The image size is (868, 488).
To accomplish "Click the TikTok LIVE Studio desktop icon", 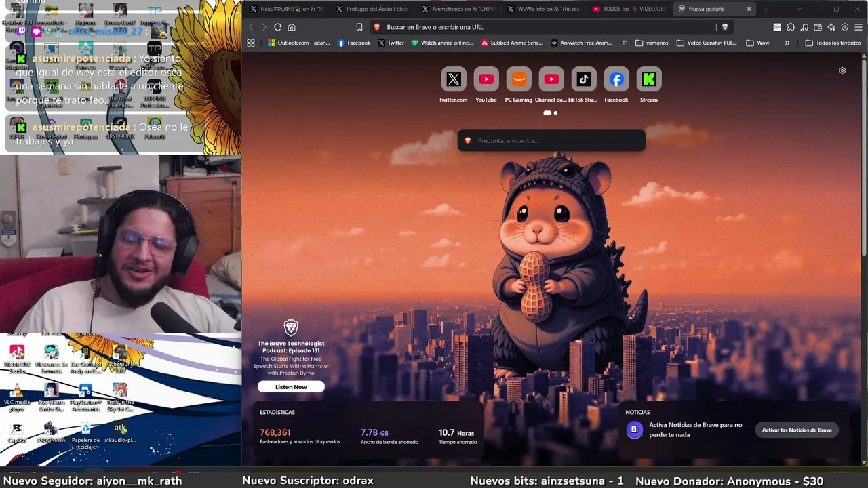I will (x=17, y=359).
